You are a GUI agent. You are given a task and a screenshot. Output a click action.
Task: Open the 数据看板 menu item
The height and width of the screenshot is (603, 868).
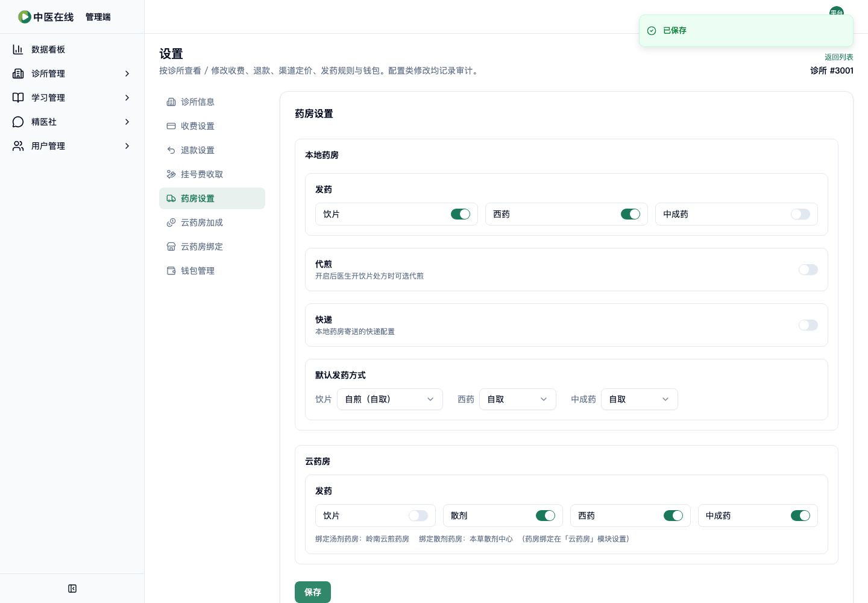click(72, 49)
